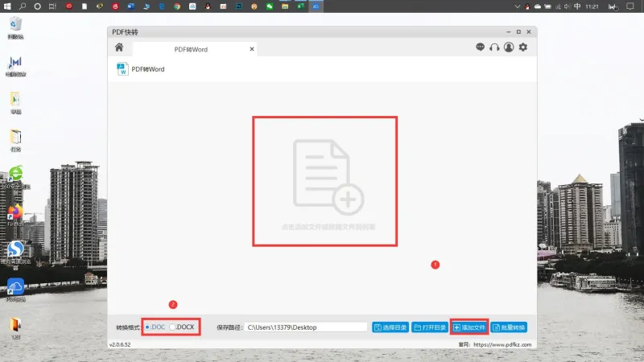Click the PDF快转 cloud icon on taskbar
The height and width of the screenshot is (362, 644).
pyautogui.click(x=316, y=6)
